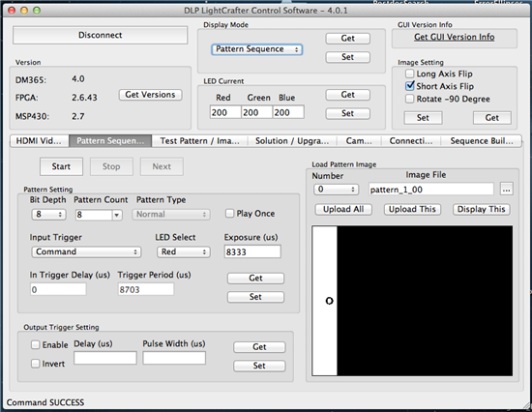Click Get in Pattern Setting group
Image resolution: width=532 pixels, height=412 pixels.
255,279
